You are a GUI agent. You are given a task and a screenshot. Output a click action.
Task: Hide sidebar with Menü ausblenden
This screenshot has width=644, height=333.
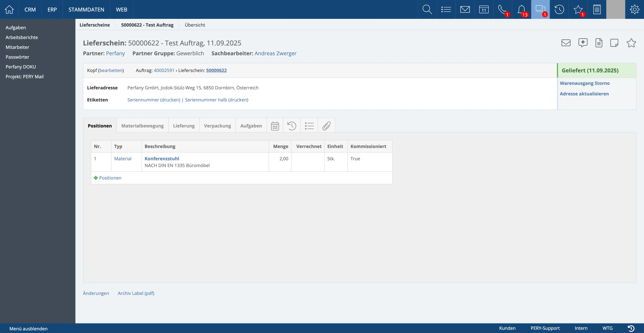pos(28,328)
